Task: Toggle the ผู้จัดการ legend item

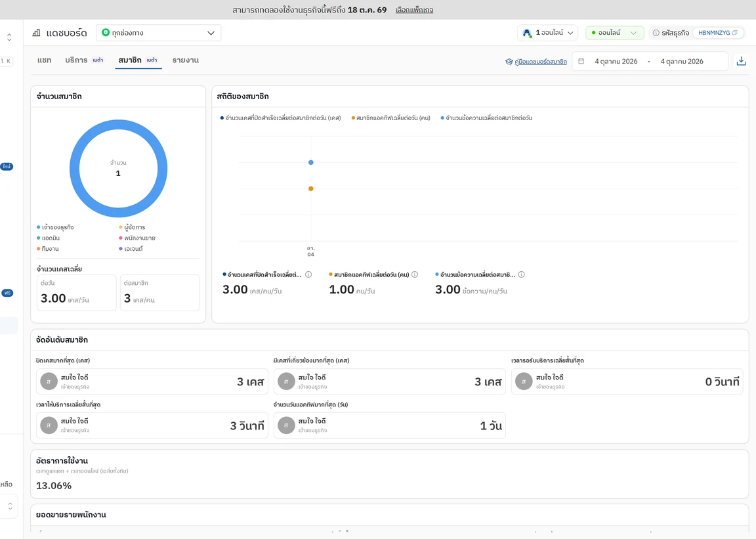Action: pyautogui.click(x=132, y=227)
